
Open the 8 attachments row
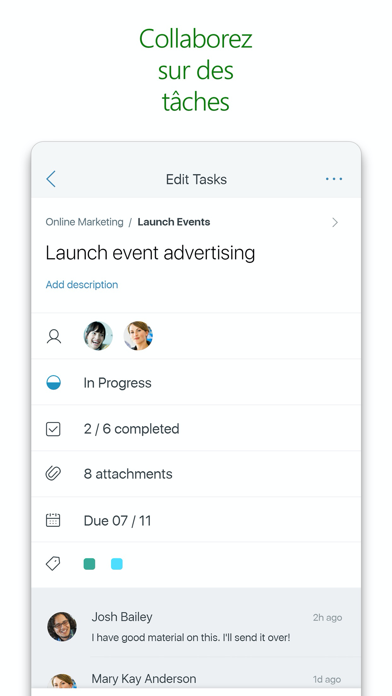click(196, 474)
